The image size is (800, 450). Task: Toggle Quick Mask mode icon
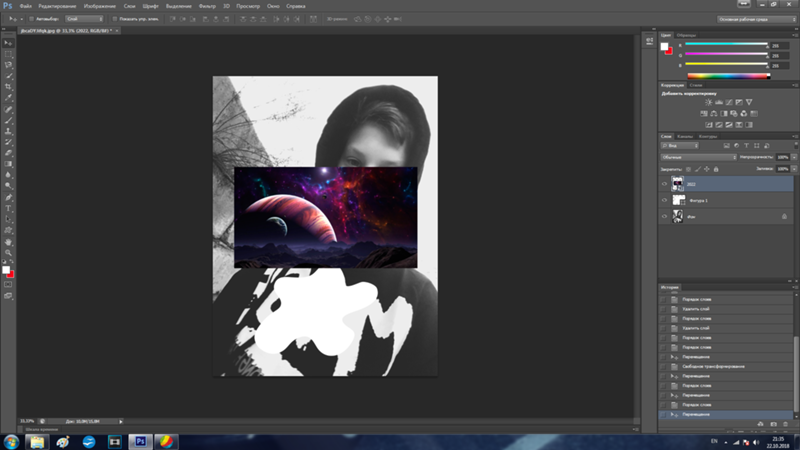[8, 285]
